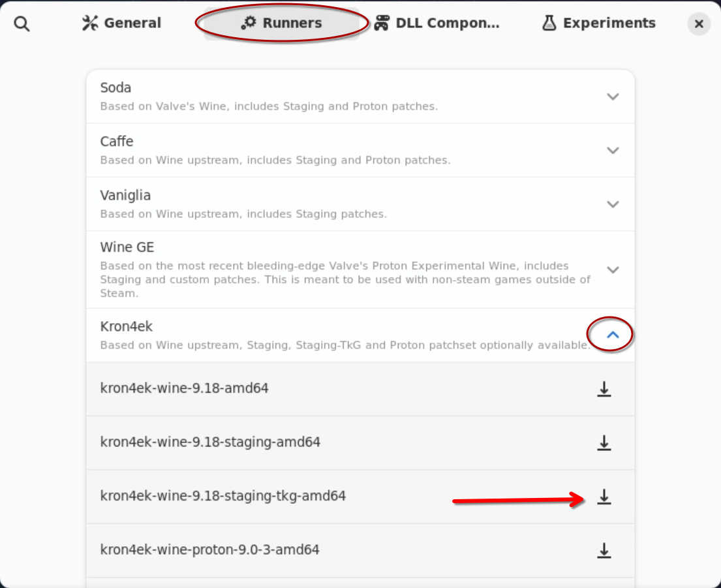Viewport: 721px width, 588px height.
Task: Expand the Caffe runner list
Action: click(x=612, y=150)
